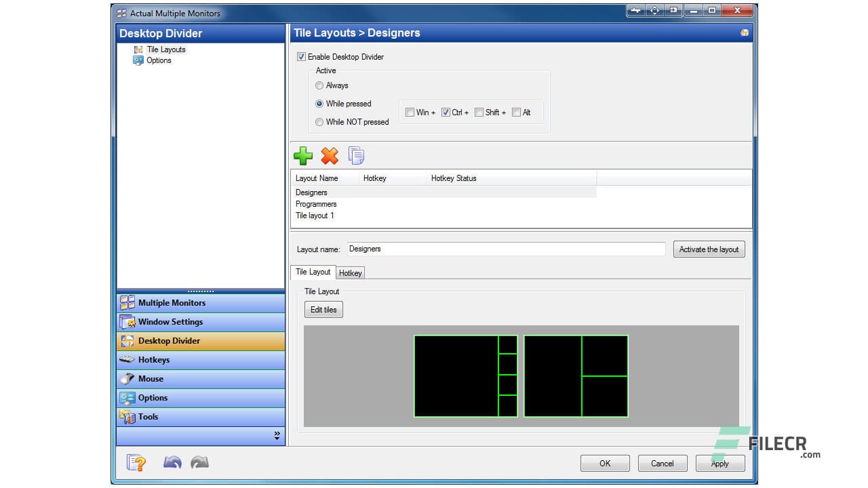Enable the Shift + modifier checkbox

pos(479,113)
